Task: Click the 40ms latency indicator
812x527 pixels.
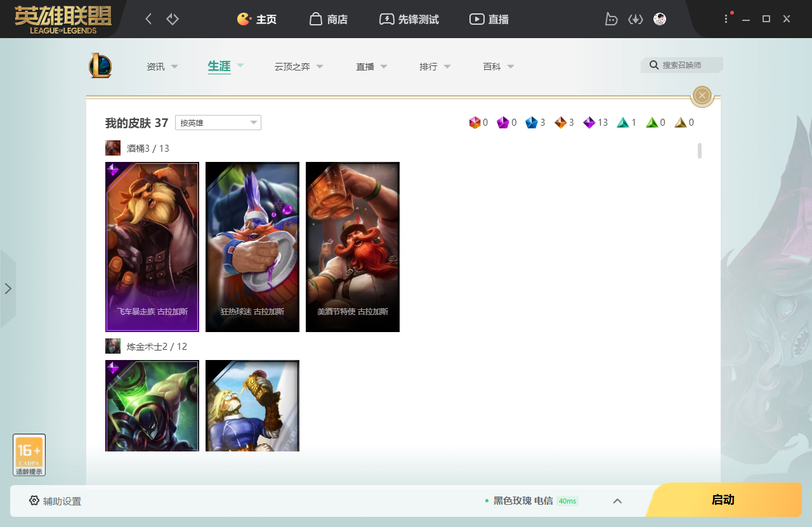Action: [x=567, y=501]
